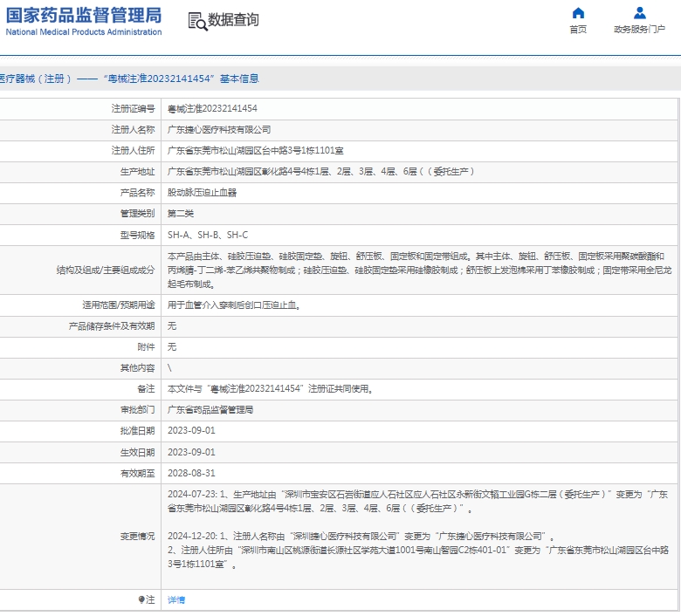Click the 生效日期 row label
681x616 pixels.
[137, 452]
